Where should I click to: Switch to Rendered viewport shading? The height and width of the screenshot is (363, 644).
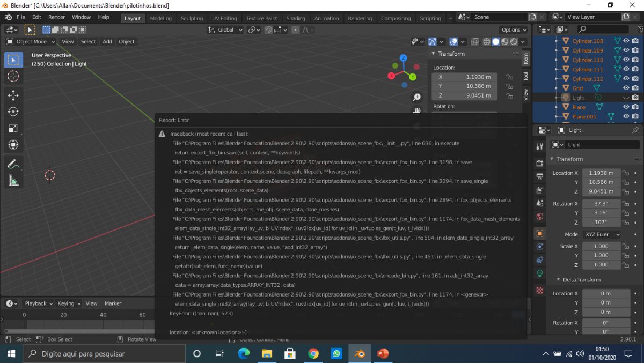pyautogui.click(x=514, y=41)
